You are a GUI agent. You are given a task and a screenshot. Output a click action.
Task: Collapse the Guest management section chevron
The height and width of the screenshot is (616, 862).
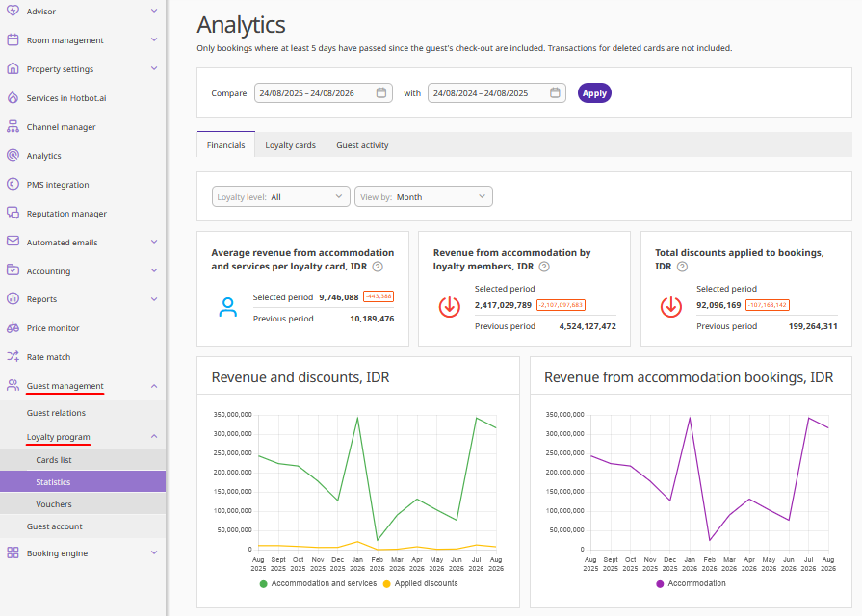click(x=154, y=386)
